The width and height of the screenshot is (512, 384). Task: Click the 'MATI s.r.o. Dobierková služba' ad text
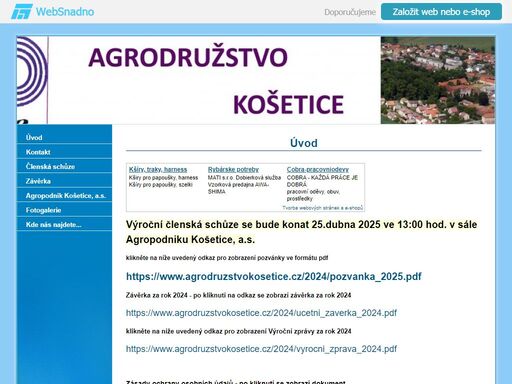244,178
